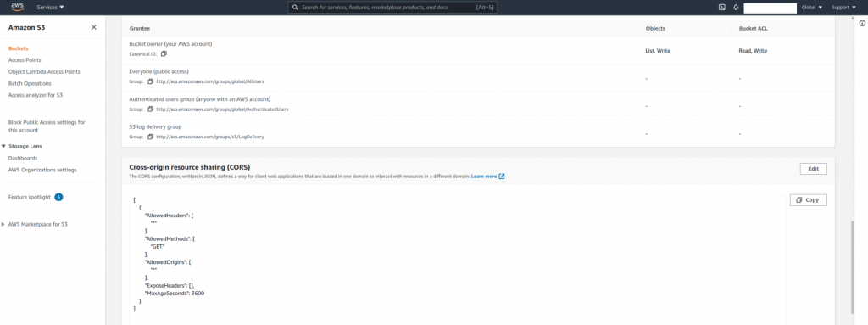Click the AWS logo home icon
868x325 pixels.
coord(17,7)
